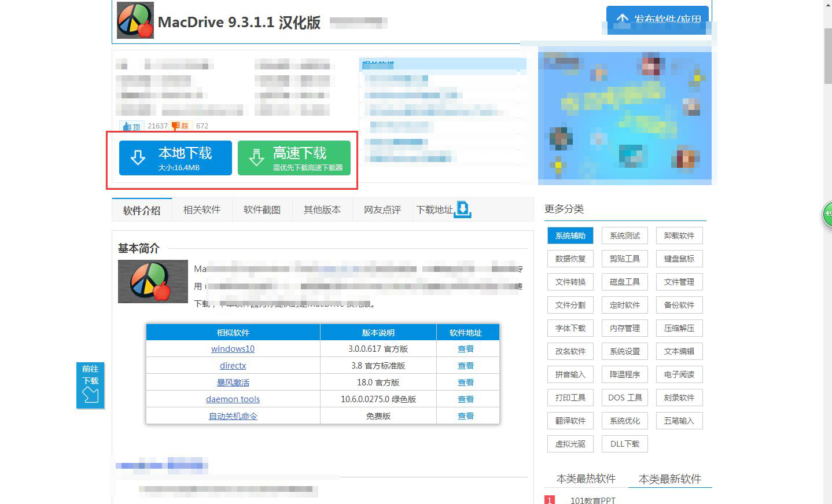This screenshot has width=832, height=504.
Task: Select the 电子阅读 category
Action: point(679,374)
